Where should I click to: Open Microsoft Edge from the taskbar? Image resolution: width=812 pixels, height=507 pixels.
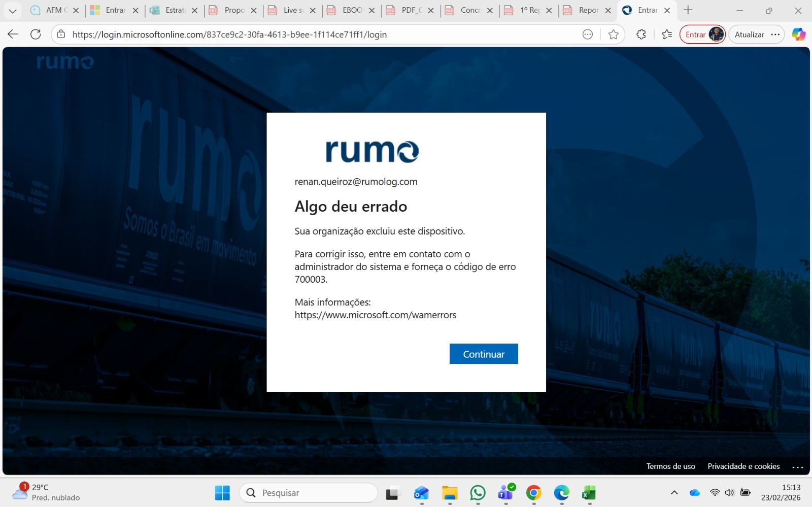tap(561, 493)
